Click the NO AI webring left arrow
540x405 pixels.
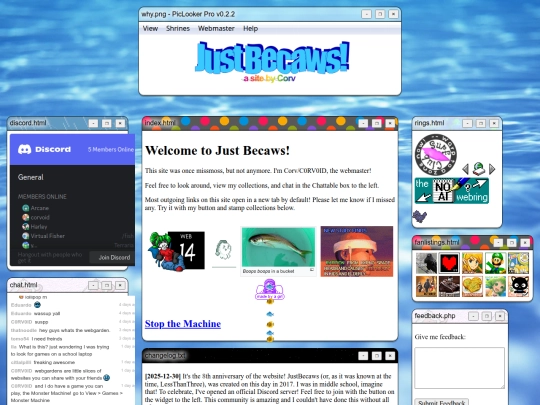pyautogui.click(x=423, y=197)
